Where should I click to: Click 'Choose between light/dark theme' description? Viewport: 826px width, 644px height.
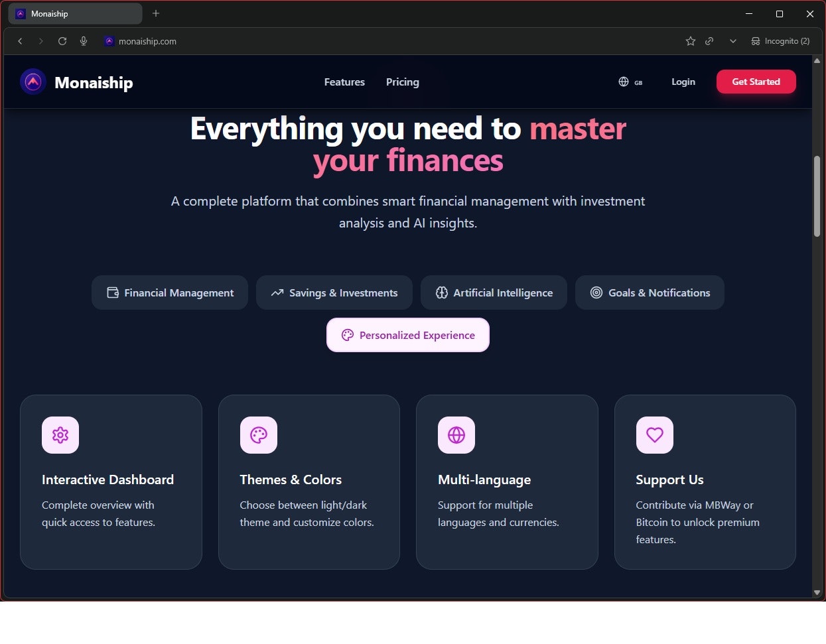tap(307, 513)
